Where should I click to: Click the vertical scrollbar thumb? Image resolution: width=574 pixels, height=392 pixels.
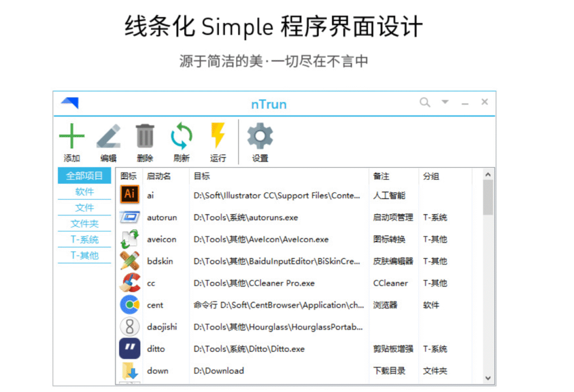(x=488, y=198)
